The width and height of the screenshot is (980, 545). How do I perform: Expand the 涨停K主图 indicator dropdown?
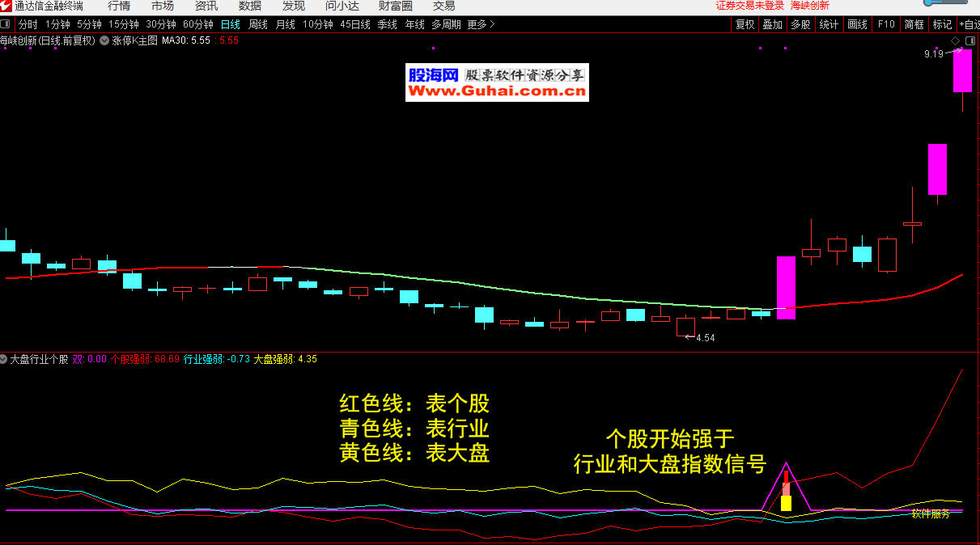[104, 40]
